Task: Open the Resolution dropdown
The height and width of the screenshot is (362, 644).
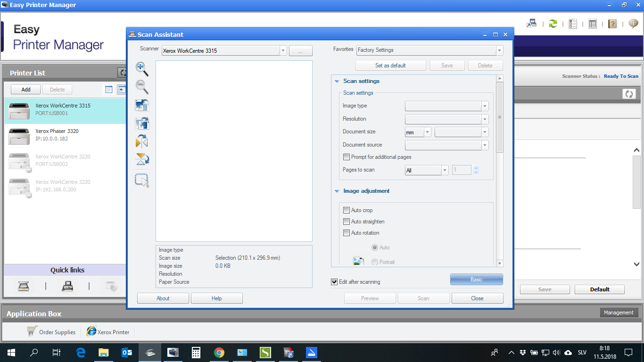Action: click(x=485, y=119)
